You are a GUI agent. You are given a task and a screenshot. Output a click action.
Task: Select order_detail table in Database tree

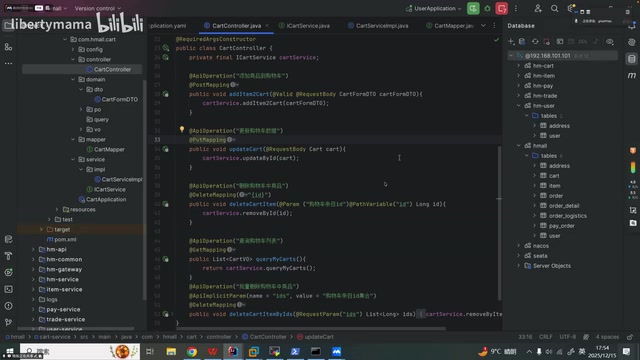click(564, 206)
